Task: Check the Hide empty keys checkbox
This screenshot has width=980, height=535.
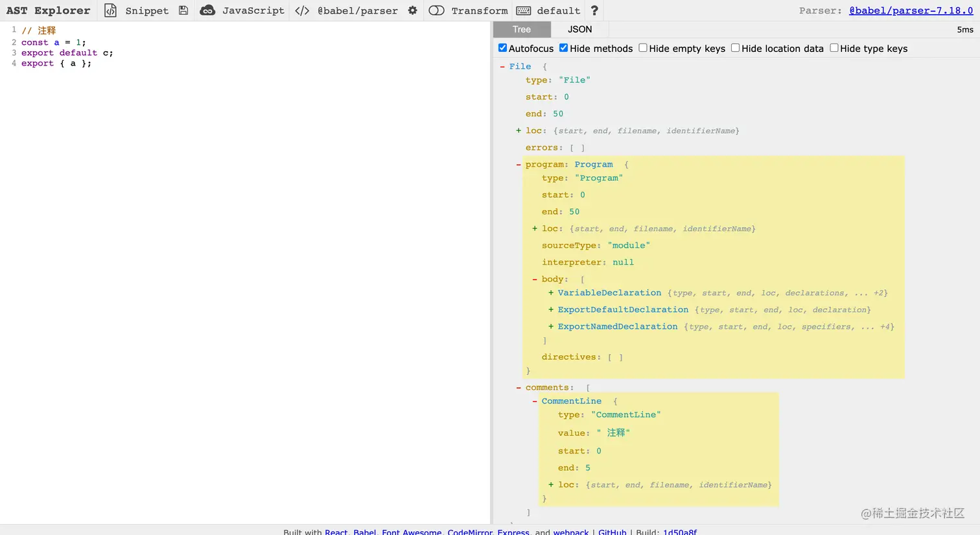Action: [x=643, y=48]
